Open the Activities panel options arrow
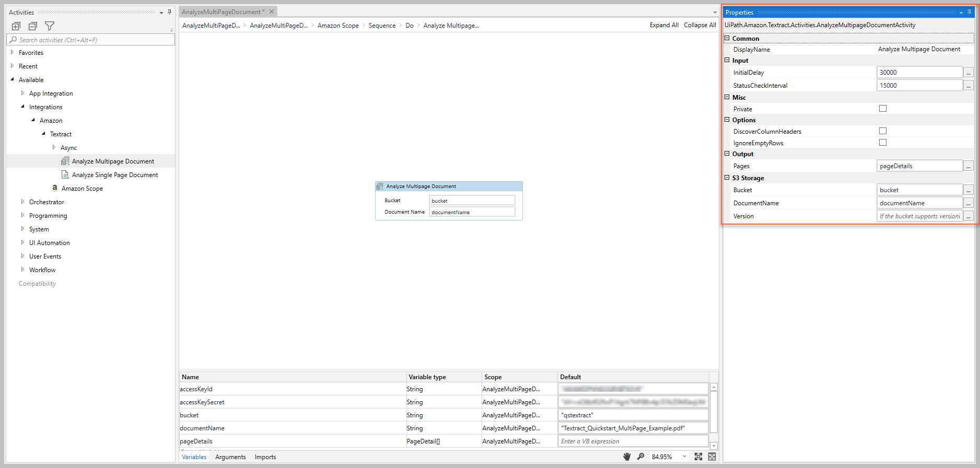Image resolution: width=980 pixels, height=468 pixels. (161, 13)
